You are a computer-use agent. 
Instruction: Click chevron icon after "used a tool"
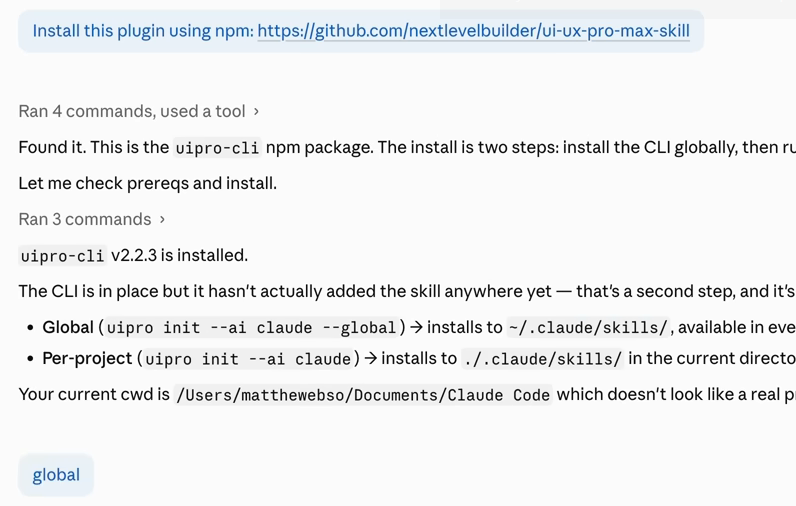click(x=256, y=111)
